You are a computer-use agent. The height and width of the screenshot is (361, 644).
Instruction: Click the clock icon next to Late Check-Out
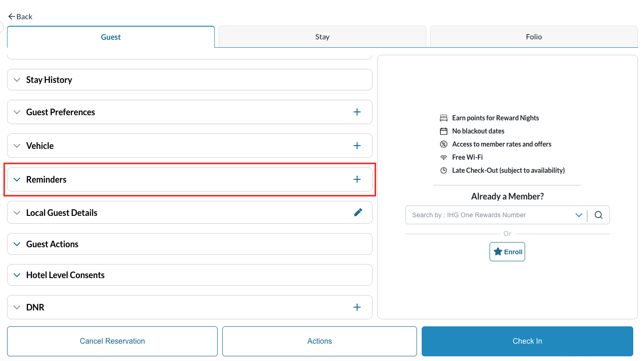coord(443,170)
